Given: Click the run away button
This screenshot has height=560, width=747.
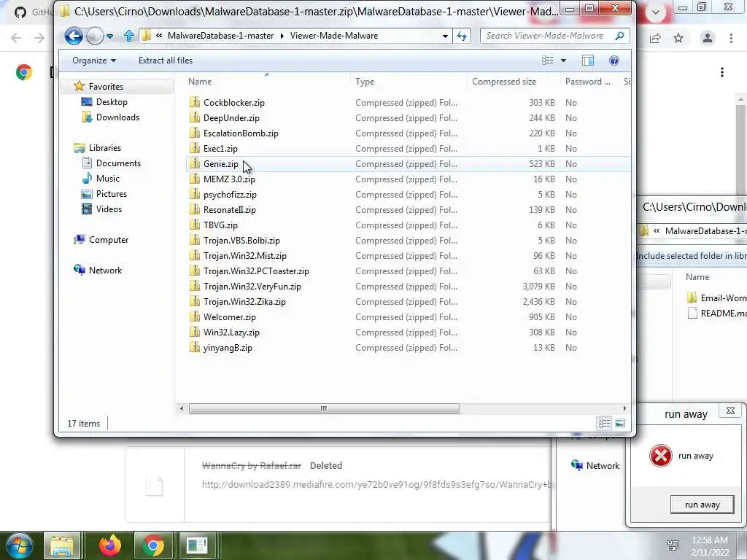Looking at the screenshot, I should 703,505.
